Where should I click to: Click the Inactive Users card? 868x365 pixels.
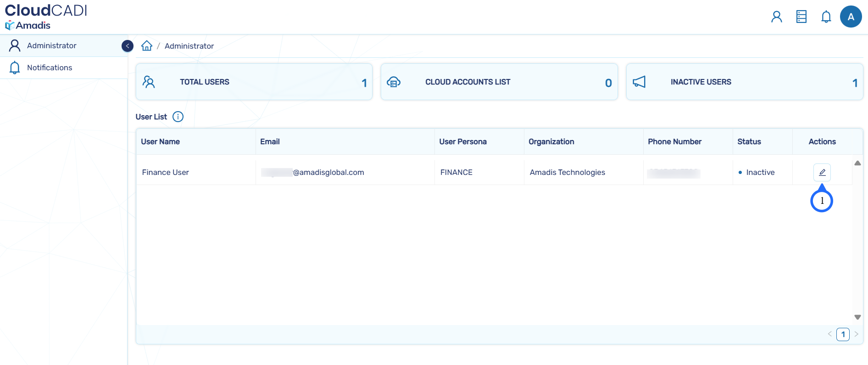pos(744,82)
